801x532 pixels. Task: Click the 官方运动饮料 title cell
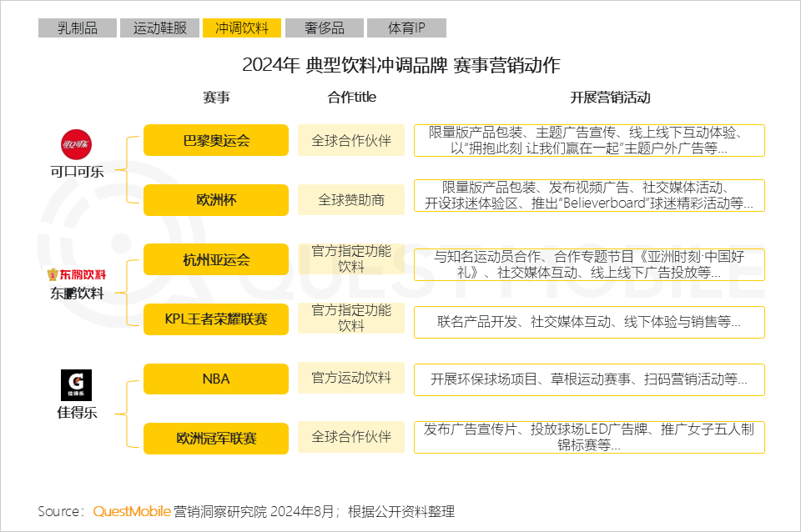pos(351,378)
